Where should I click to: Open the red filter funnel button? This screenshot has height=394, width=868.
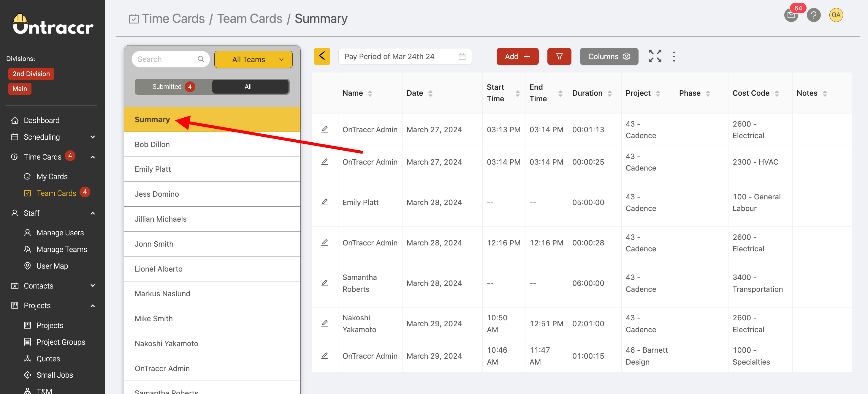[559, 56]
